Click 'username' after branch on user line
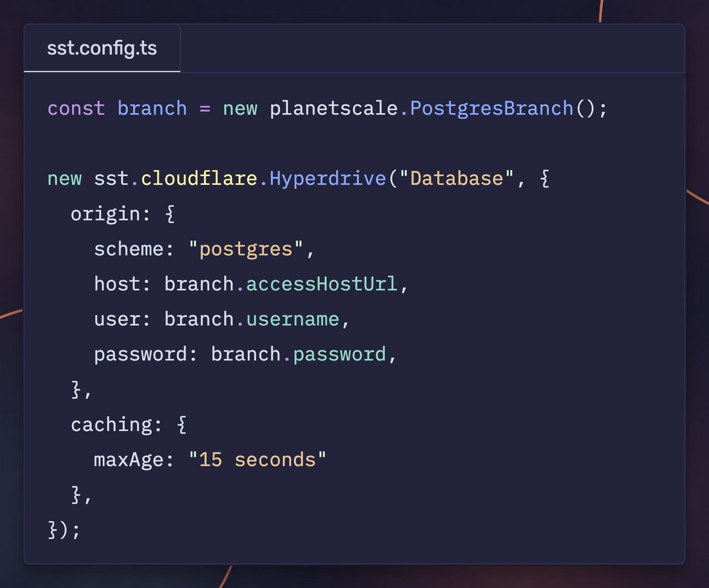The height and width of the screenshot is (588, 709). click(x=292, y=319)
